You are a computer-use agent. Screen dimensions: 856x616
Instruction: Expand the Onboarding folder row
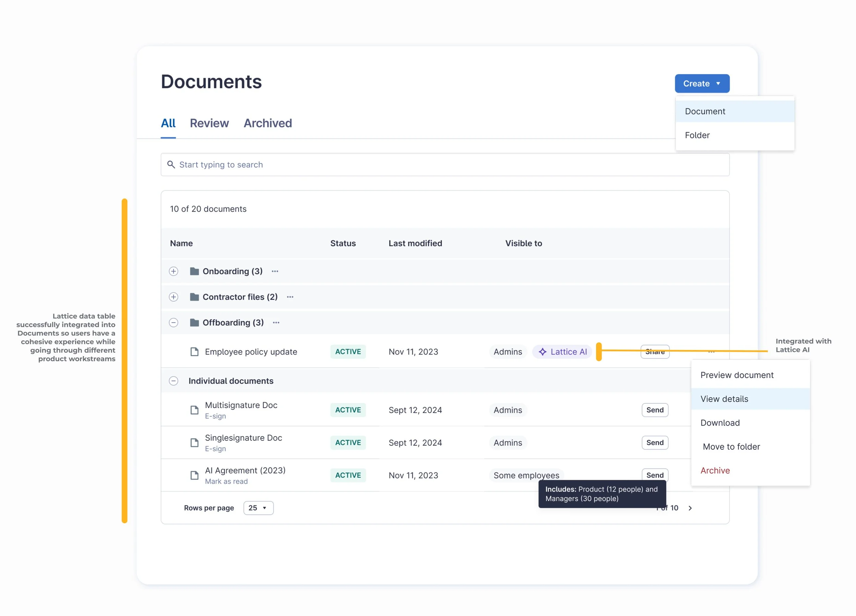point(174,272)
